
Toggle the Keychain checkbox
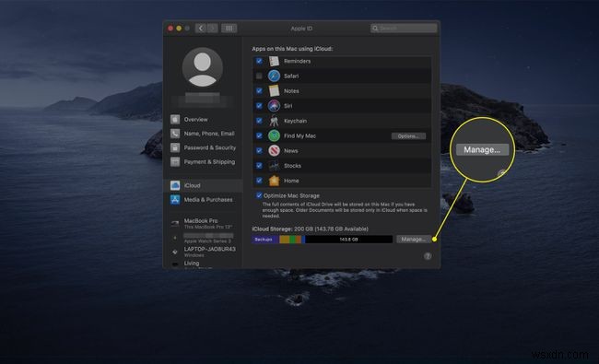(259, 121)
